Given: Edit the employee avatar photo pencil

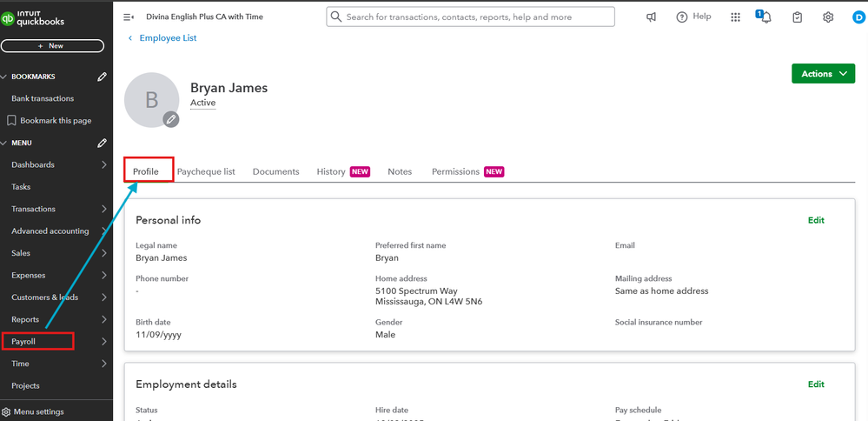Looking at the screenshot, I should pyautogui.click(x=171, y=119).
